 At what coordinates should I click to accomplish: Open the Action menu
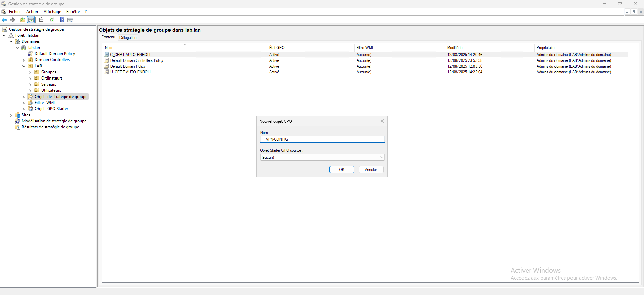[x=32, y=12]
